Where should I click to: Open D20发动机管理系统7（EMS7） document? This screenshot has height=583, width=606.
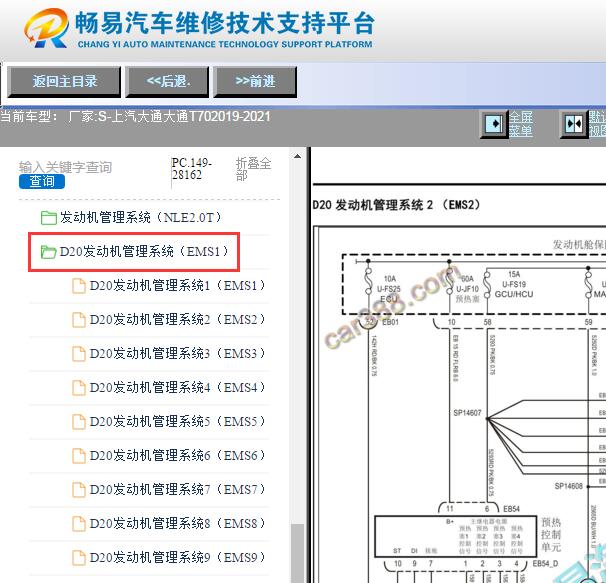pyautogui.click(x=177, y=489)
